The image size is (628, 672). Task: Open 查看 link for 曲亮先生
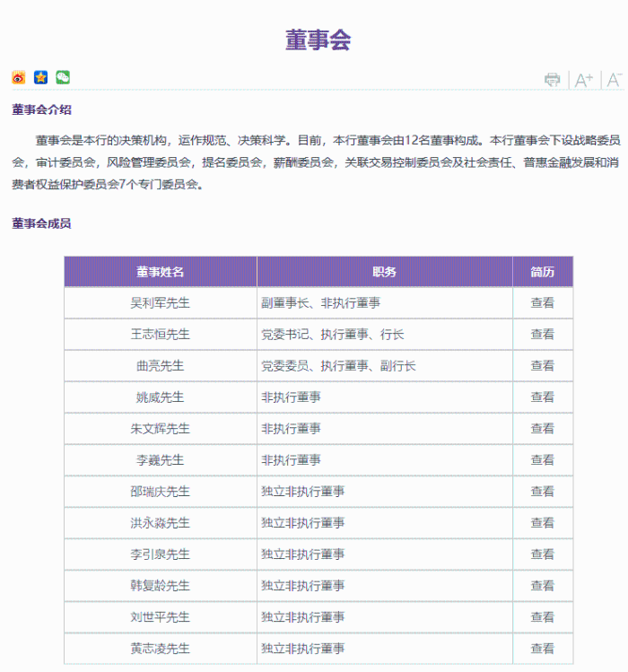(542, 365)
